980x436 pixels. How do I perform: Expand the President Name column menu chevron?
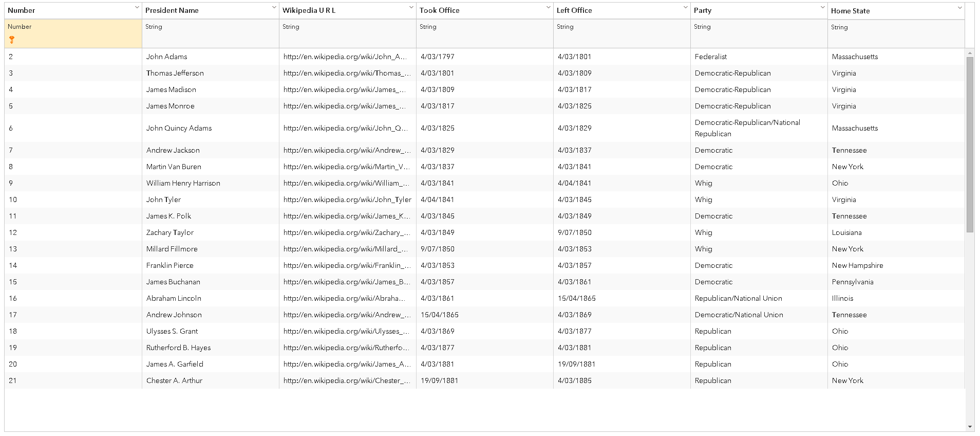tap(274, 8)
